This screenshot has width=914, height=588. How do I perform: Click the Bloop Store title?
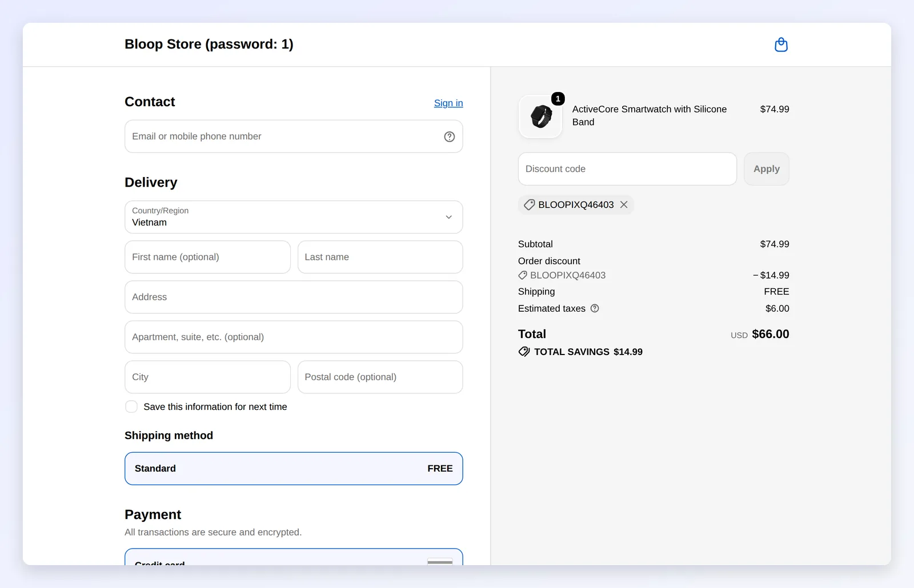pos(209,44)
